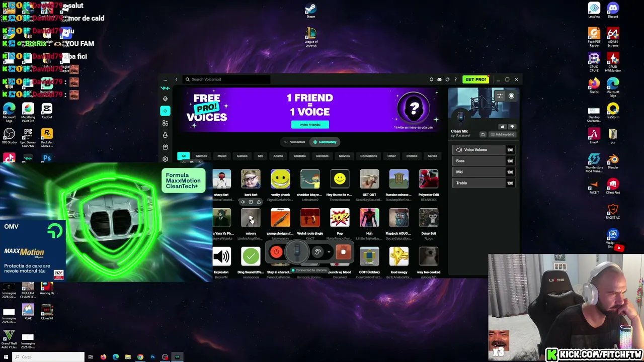Select the Sfx category filter
Screen dimensions: 644x362
pos(260,156)
